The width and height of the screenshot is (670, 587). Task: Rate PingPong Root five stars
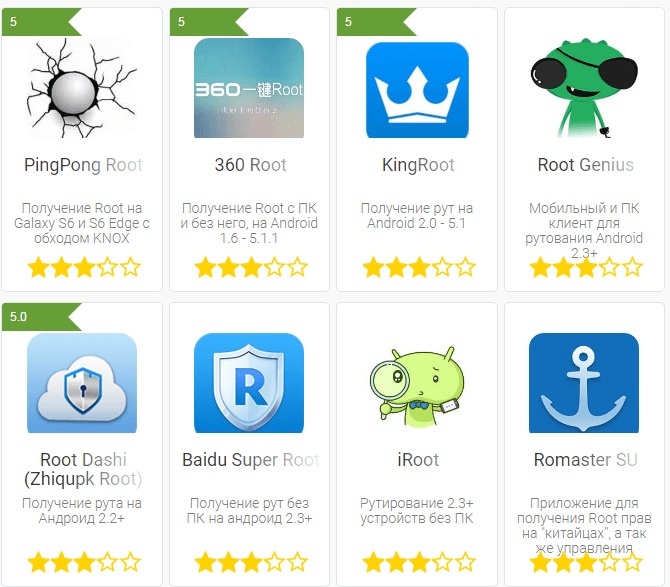tap(130, 267)
